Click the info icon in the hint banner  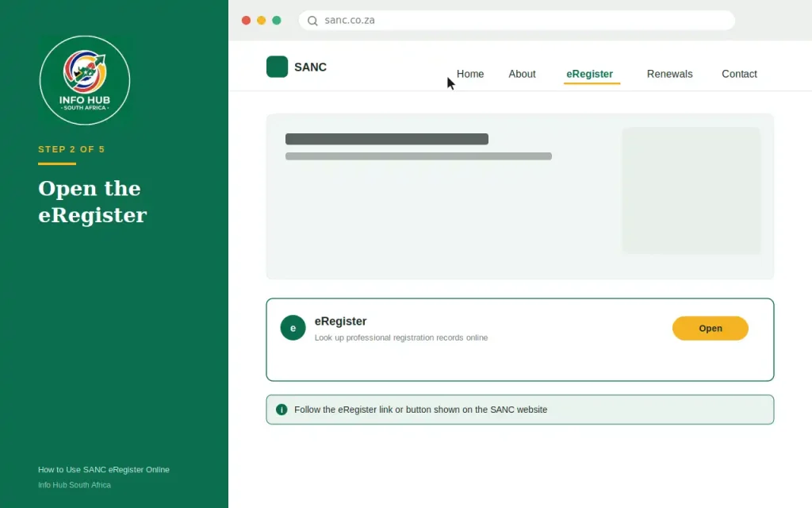click(x=282, y=410)
